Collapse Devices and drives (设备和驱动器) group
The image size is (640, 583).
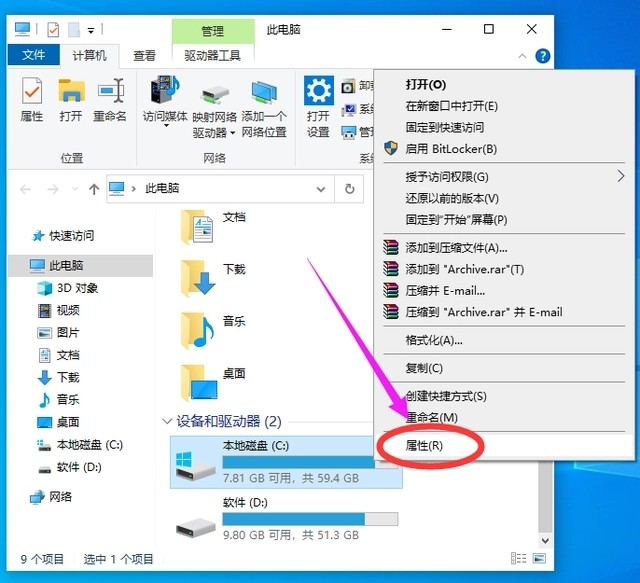point(167,421)
